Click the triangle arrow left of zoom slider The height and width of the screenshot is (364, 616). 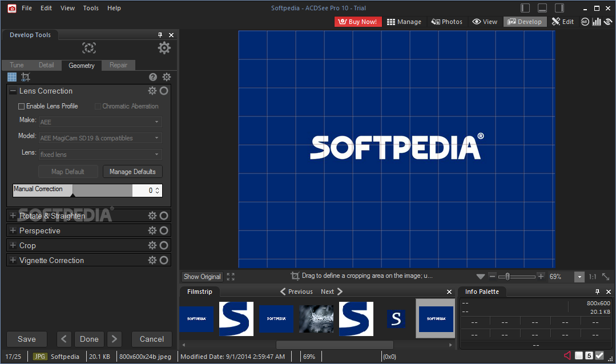pos(480,277)
